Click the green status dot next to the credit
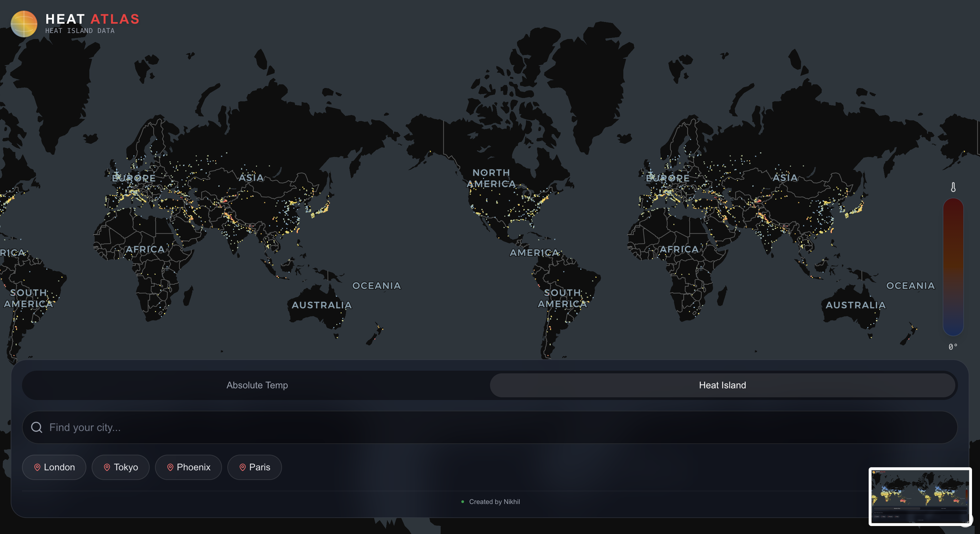This screenshot has width=980, height=534. click(x=463, y=502)
